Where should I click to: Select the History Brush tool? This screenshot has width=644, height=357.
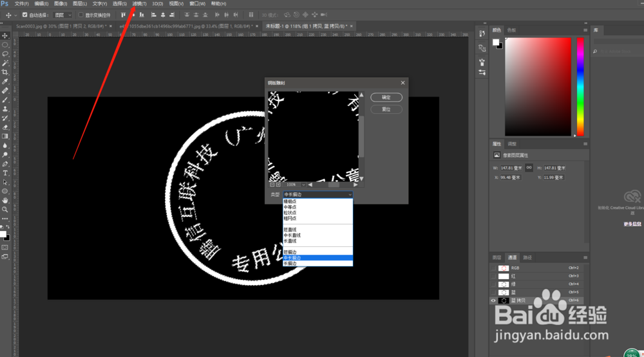tap(5, 118)
